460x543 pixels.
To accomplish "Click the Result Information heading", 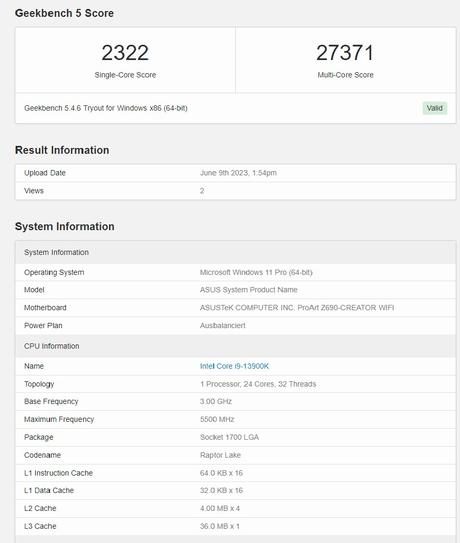I will (x=62, y=150).
